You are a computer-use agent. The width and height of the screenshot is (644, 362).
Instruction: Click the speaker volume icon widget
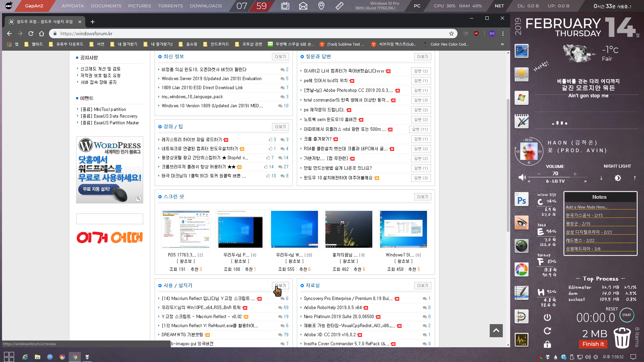tap(522, 177)
